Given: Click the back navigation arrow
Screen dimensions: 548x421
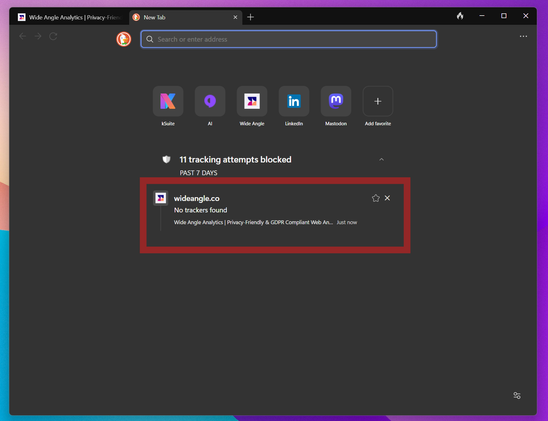Looking at the screenshot, I should [x=23, y=36].
